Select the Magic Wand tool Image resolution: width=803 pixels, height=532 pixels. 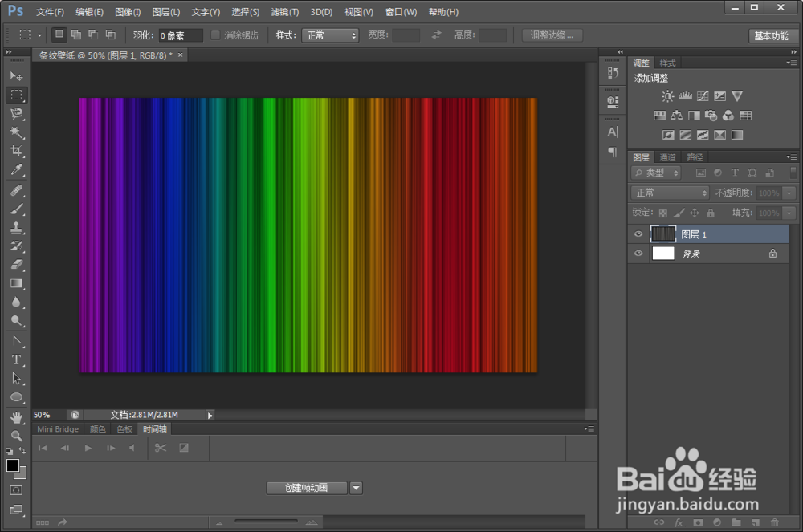click(16, 132)
